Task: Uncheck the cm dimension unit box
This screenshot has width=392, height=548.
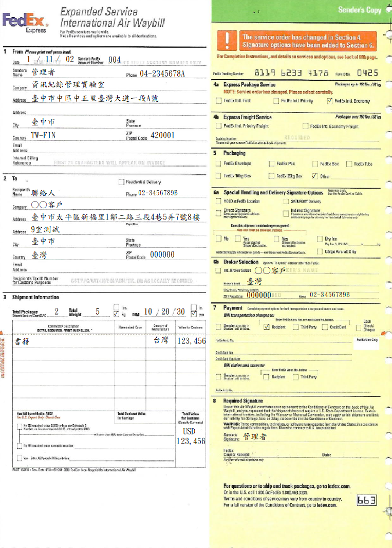Action: pyautogui.click(x=194, y=314)
